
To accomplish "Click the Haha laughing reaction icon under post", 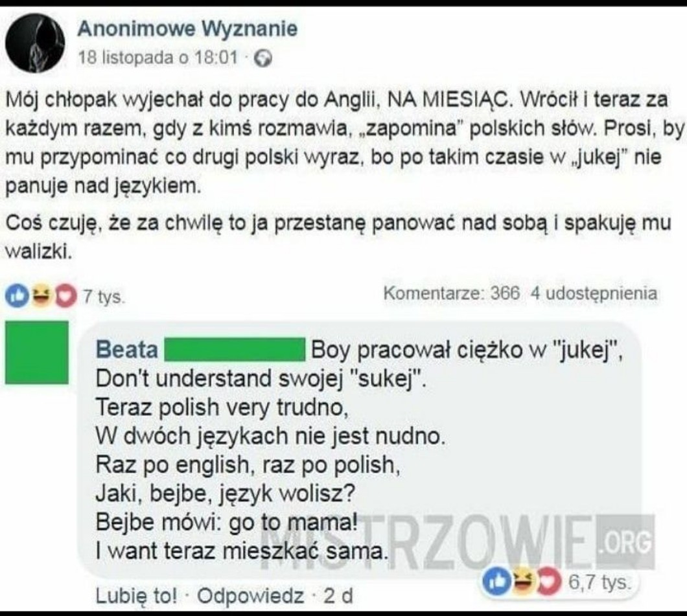I will (41, 296).
